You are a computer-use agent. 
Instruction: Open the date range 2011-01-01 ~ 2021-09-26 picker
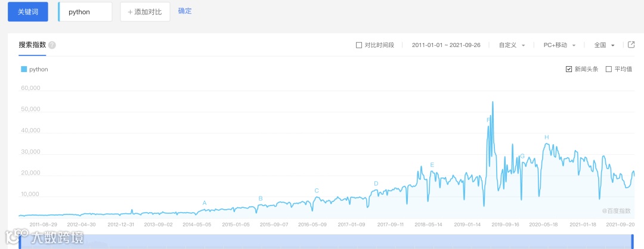pos(446,45)
